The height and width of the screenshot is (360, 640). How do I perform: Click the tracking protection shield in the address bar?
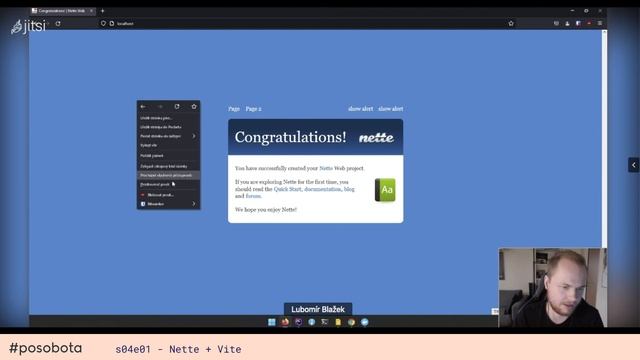pyautogui.click(x=103, y=24)
